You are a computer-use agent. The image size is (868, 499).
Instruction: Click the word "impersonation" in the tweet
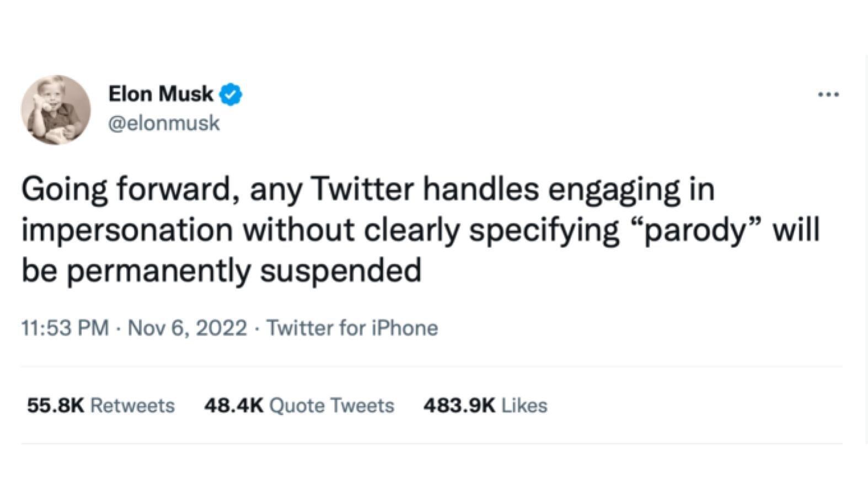(127, 230)
